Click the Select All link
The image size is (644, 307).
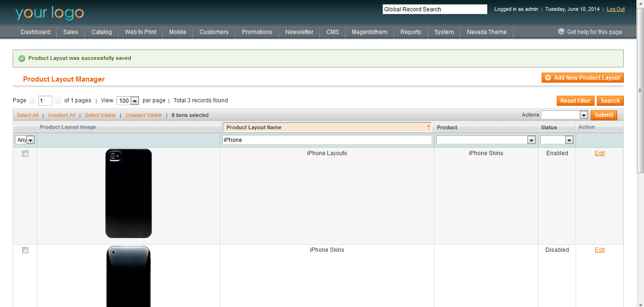[28, 115]
